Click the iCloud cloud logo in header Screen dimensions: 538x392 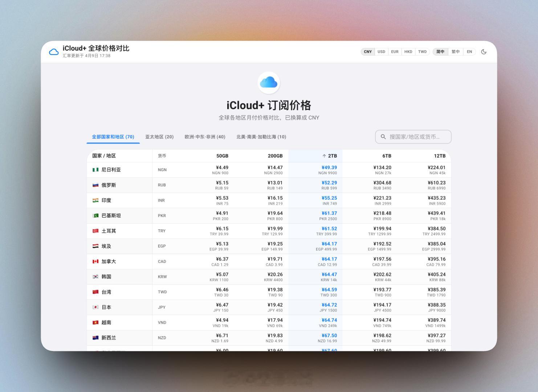[x=54, y=52]
